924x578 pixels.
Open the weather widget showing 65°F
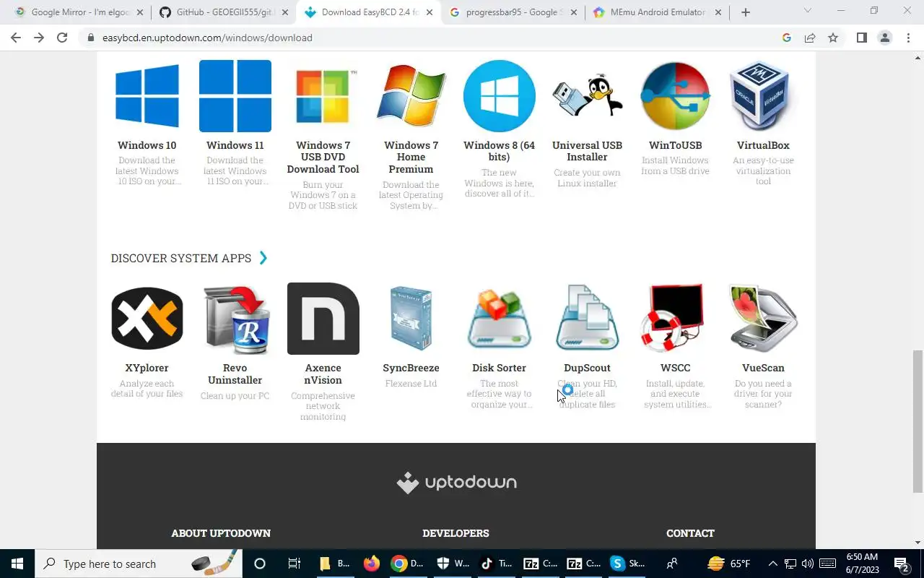coord(729,564)
